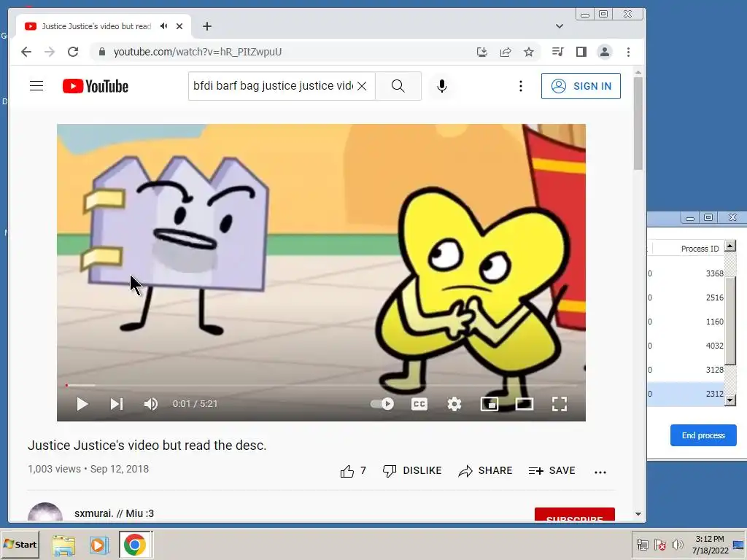This screenshot has height=560, width=747.
Task: View site information lock icon
Action: [x=101, y=52]
